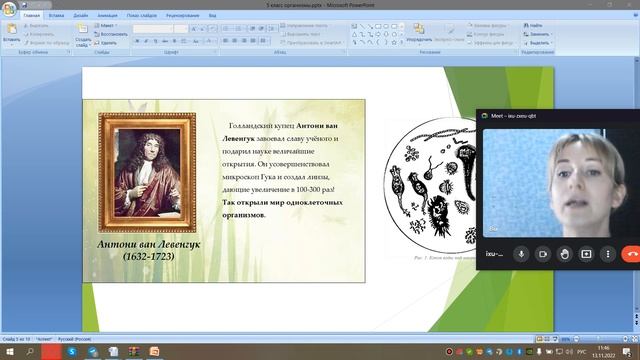
Task: Open the Шрифт font dialog launcher
Action: pyautogui.click(x=215, y=52)
